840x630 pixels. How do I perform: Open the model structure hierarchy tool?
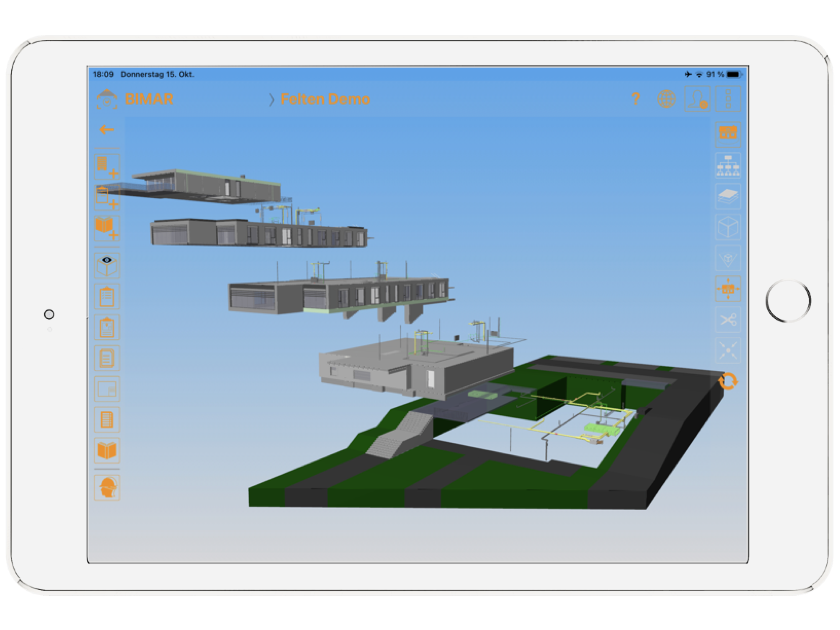[728, 165]
